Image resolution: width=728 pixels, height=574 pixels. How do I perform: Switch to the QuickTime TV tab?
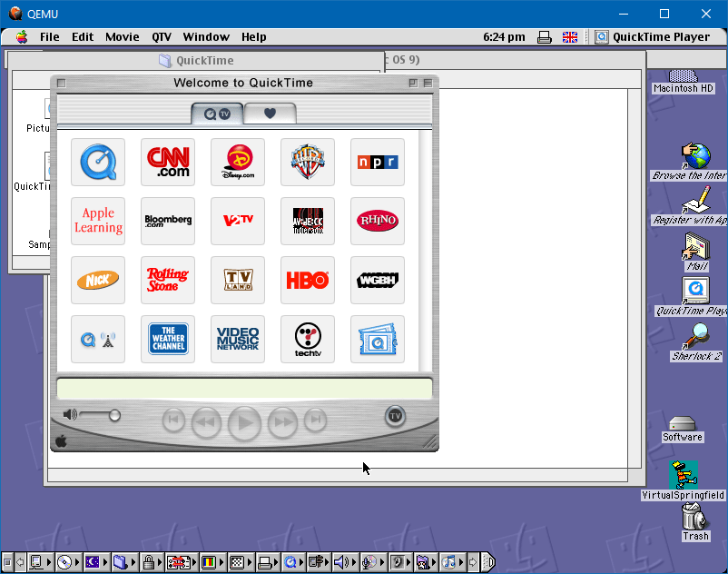(218, 114)
